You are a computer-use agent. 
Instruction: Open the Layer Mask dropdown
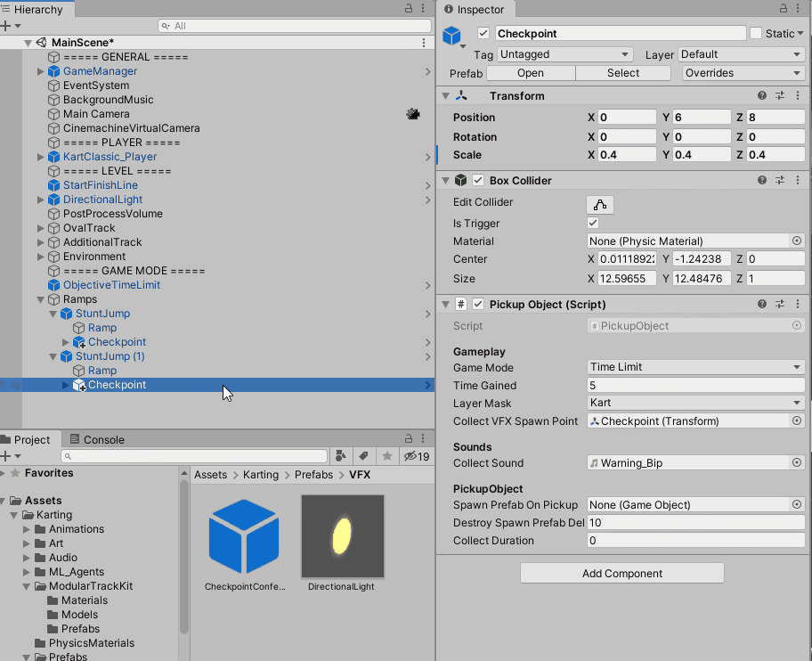click(x=695, y=403)
